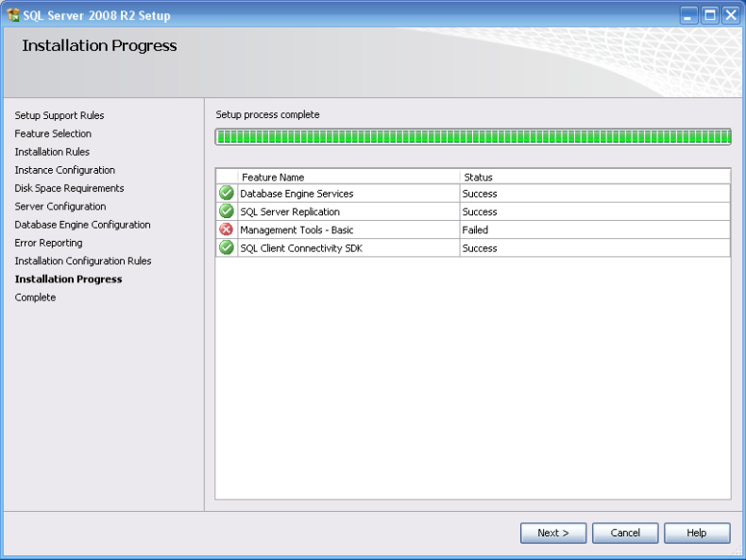Close the SQL Server Setup window
The height and width of the screenshot is (560, 746).
click(x=731, y=15)
